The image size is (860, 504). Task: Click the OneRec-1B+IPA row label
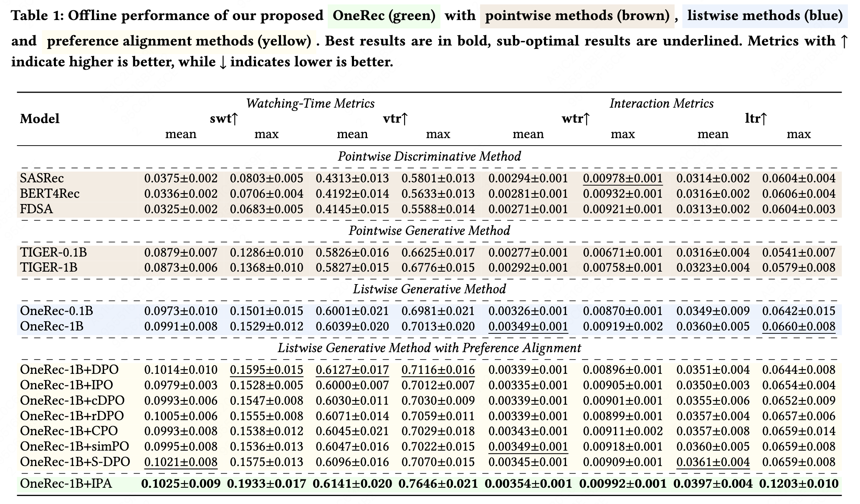tap(66, 484)
